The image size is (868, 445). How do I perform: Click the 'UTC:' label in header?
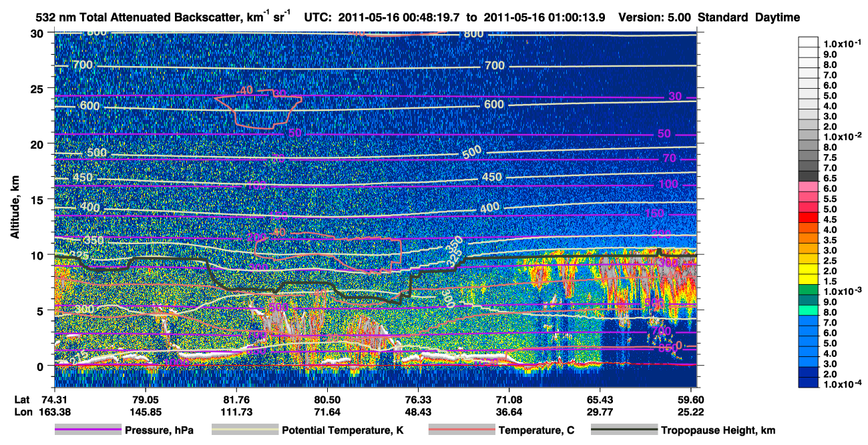[317, 17]
